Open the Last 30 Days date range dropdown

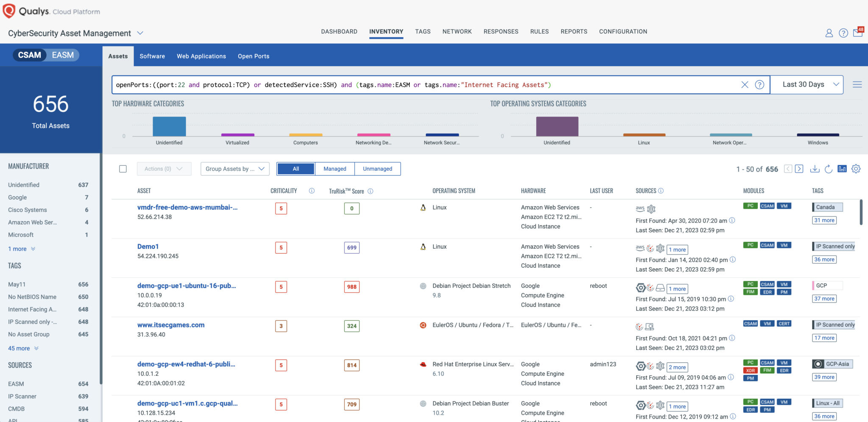coord(806,84)
